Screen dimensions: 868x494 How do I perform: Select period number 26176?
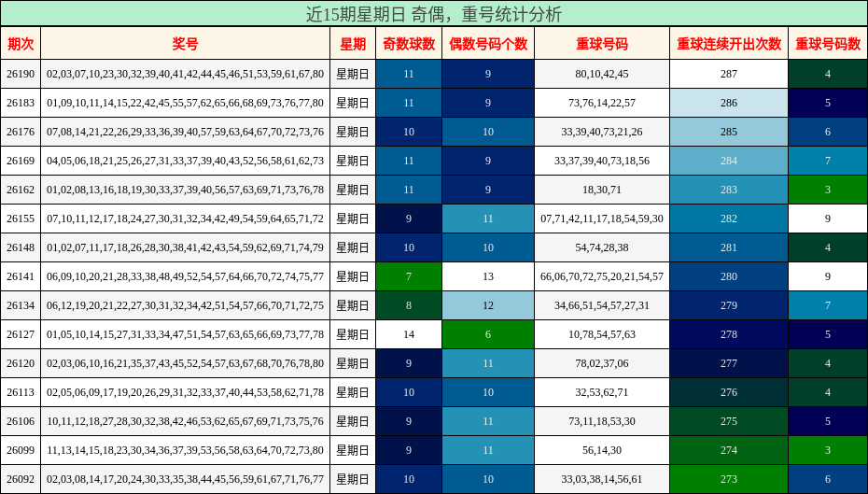[21, 132]
